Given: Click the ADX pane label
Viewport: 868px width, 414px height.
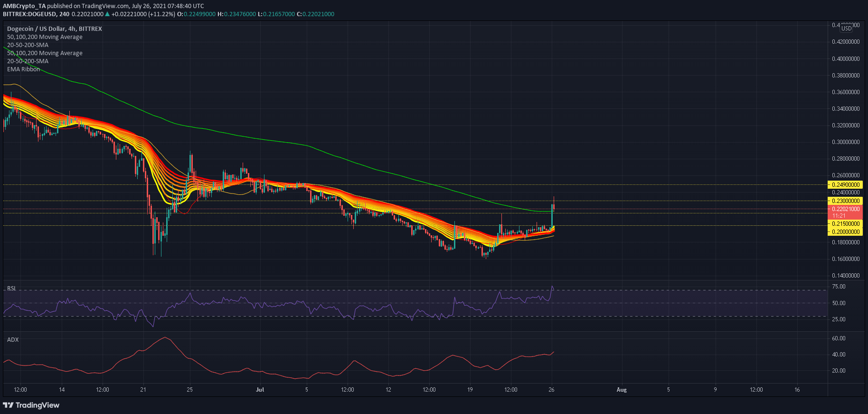Looking at the screenshot, I should click(x=13, y=339).
